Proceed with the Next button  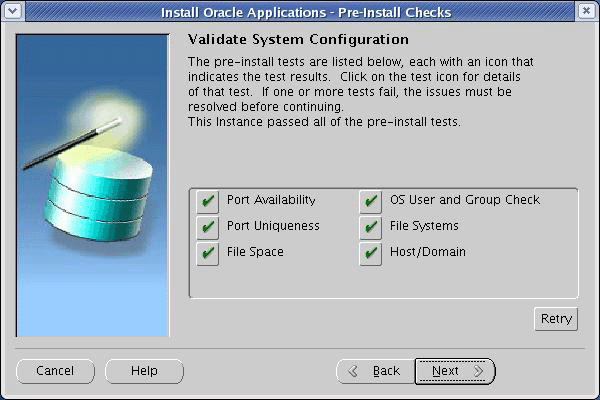pos(455,371)
